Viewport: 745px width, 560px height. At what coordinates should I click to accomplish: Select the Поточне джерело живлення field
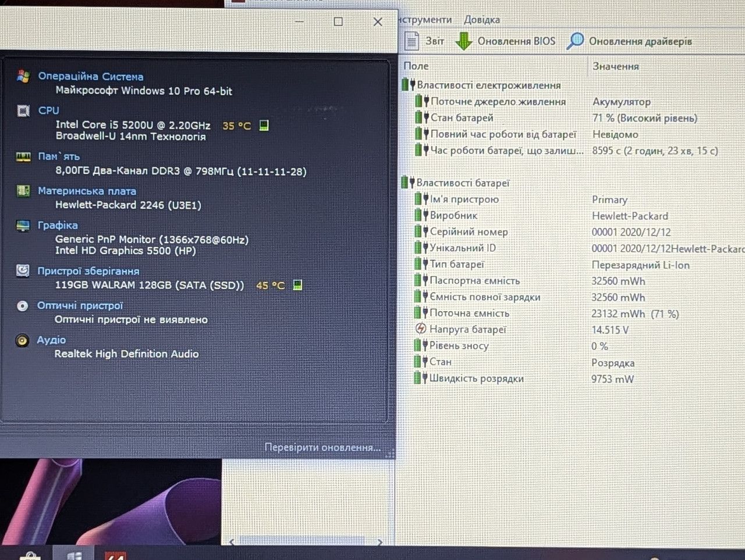coord(498,102)
